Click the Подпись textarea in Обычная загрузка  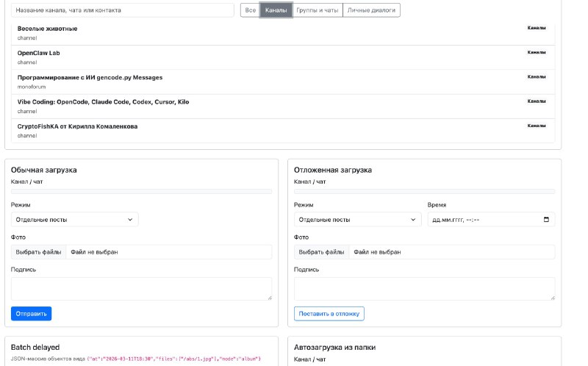(141, 288)
